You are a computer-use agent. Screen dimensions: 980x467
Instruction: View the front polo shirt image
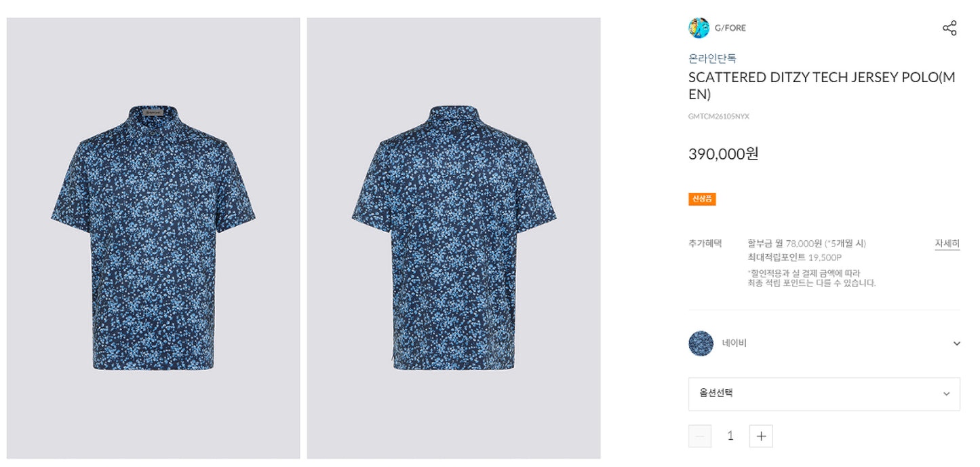(x=153, y=238)
